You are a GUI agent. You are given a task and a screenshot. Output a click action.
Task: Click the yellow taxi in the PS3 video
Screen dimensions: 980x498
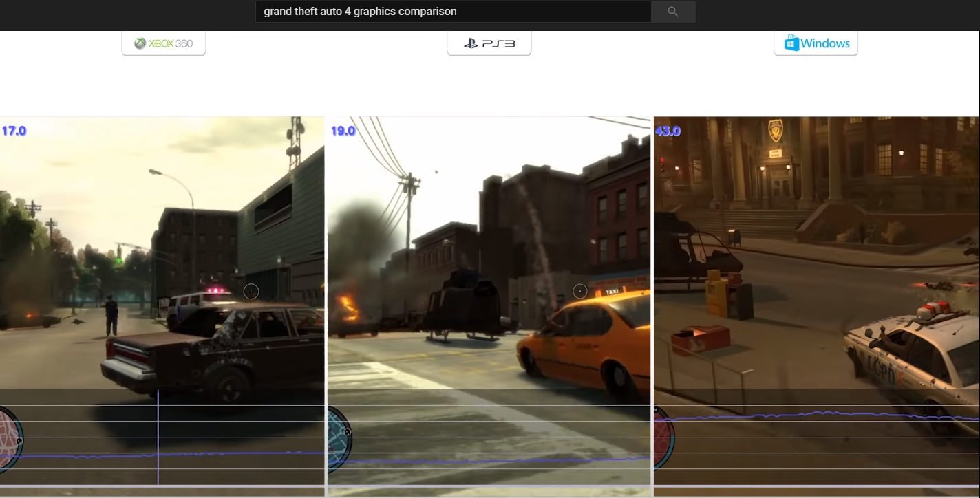coord(585,340)
